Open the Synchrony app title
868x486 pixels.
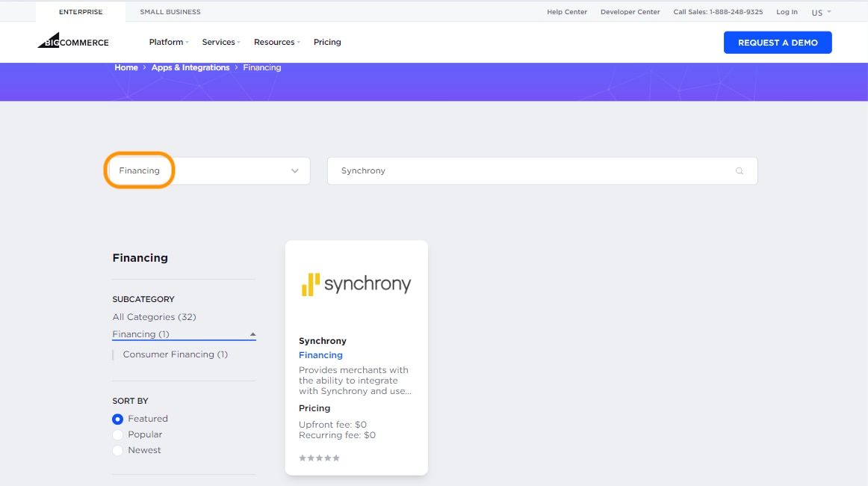click(x=323, y=341)
